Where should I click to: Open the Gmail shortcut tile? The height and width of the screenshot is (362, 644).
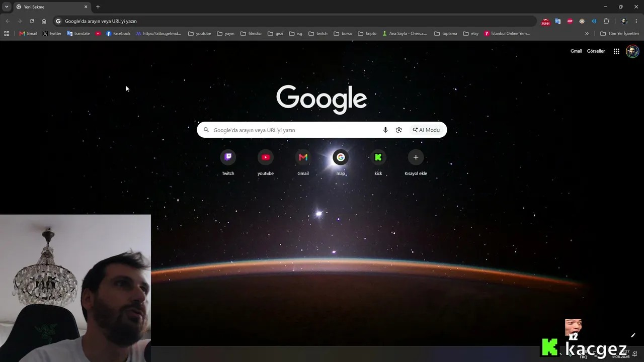tap(303, 163)
